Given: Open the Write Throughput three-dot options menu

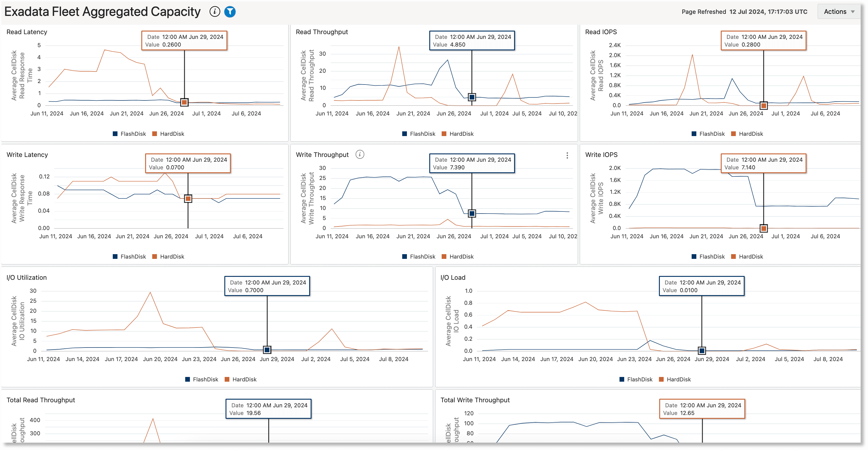Looking at the screenshot, I should (x=567, y=155).
